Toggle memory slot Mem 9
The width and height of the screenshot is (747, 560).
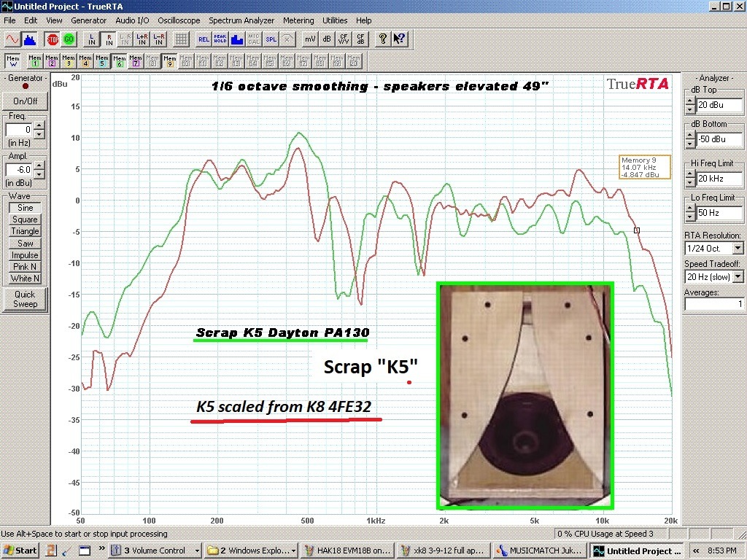[x=169, y=61]
